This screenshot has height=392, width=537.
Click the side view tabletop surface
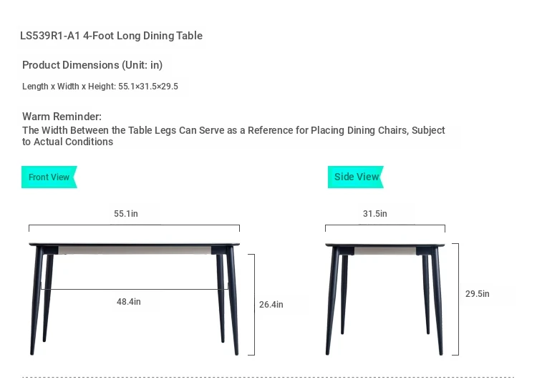click(385, 245)
